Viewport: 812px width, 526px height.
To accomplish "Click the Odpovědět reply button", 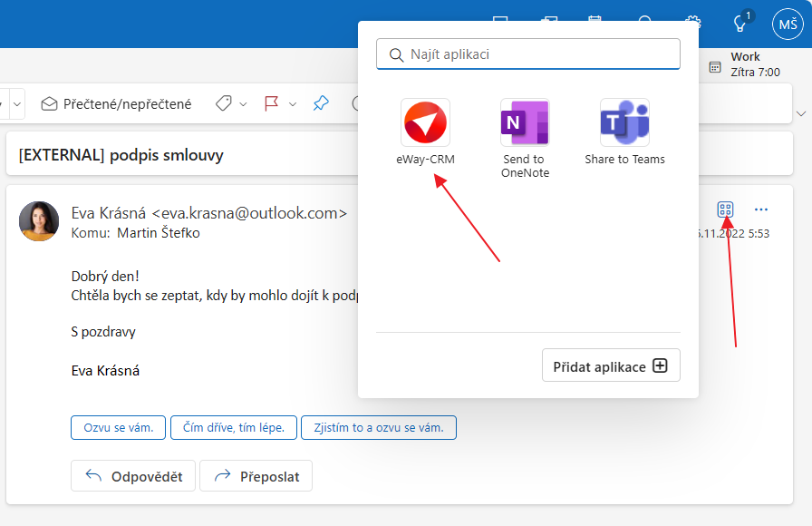I will (133, 476).
